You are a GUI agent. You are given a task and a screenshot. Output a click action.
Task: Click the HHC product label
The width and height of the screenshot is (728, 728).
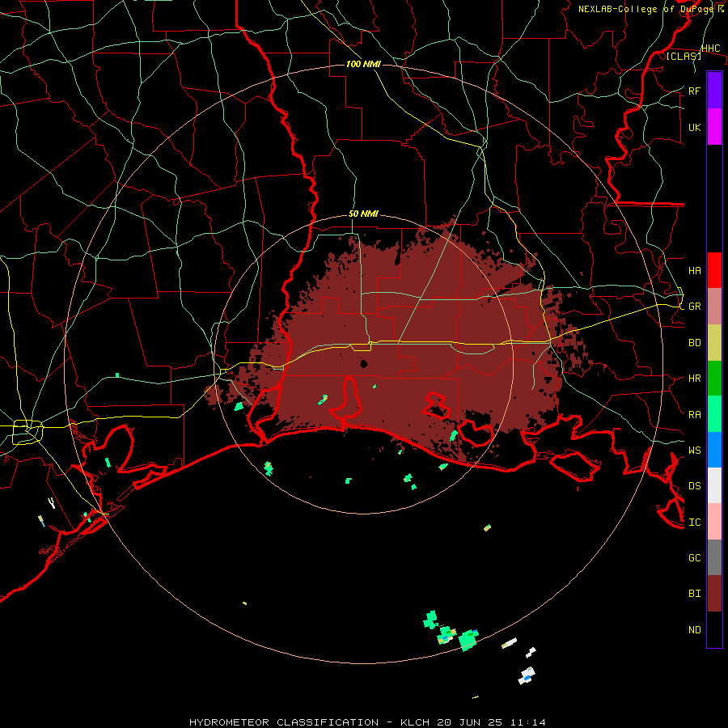point(711,49)
